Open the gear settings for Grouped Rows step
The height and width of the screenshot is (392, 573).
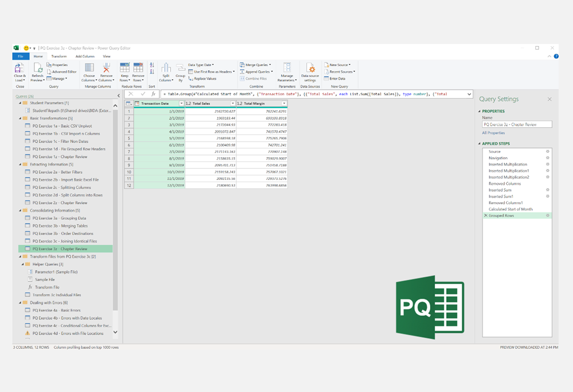tap(548, 215)
